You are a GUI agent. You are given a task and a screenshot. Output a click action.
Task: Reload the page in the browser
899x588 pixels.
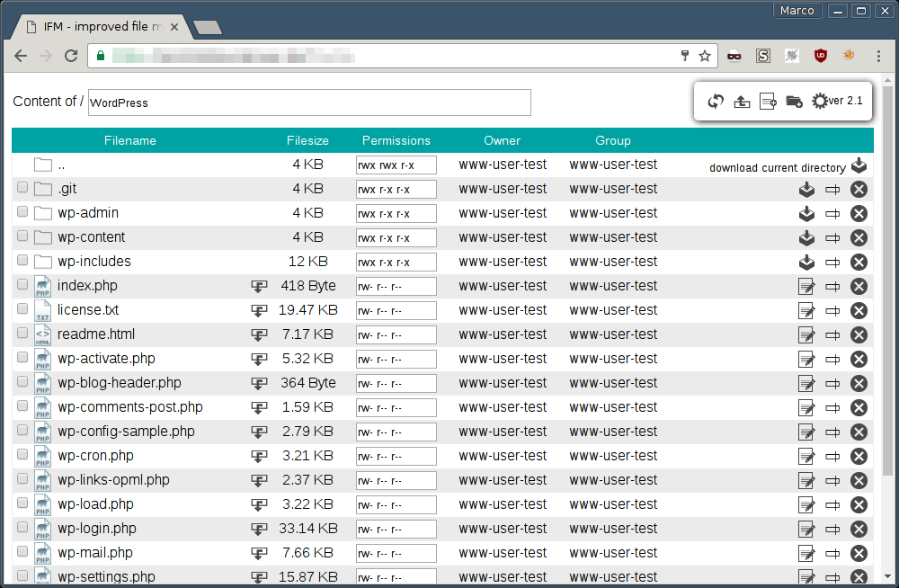(71, 56)
